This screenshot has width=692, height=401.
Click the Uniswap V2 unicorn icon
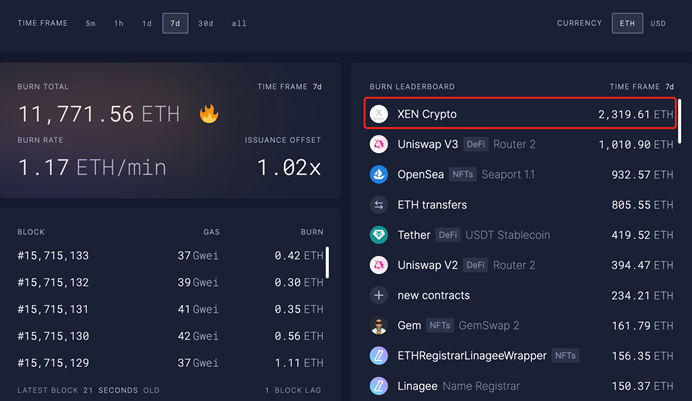(379, 265)
